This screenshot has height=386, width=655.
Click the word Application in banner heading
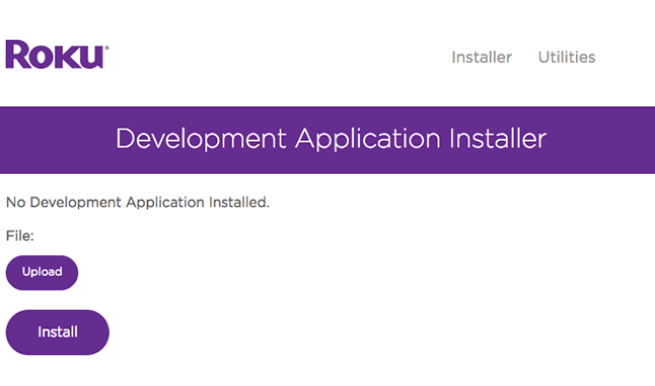[368, 140]
